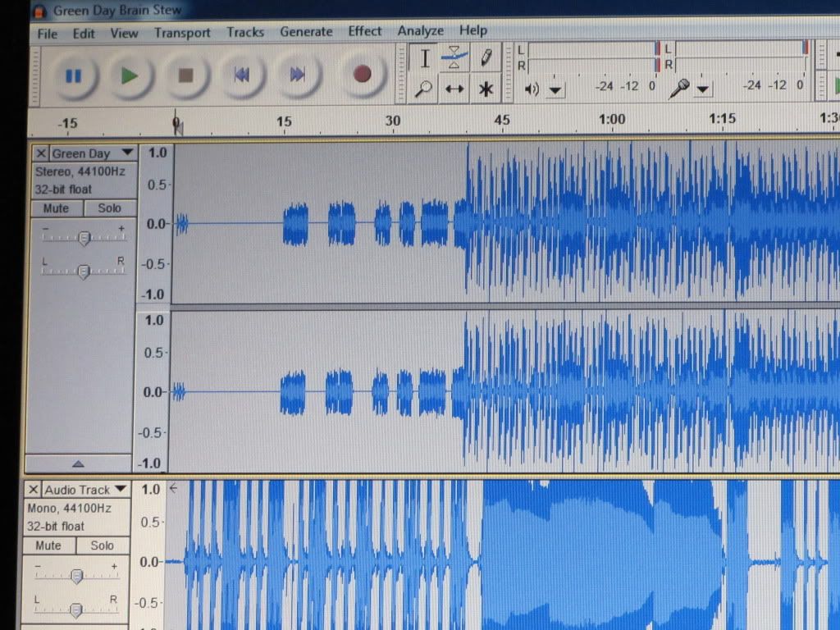The image size is (840, 630).
Task: Collapse the Green Day track with the triangle
Action: (78, 463)
